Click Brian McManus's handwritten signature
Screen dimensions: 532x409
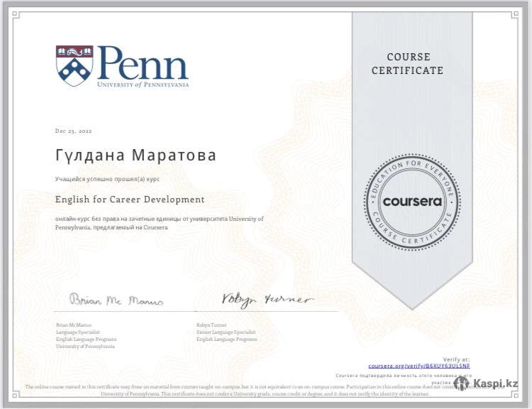[116, 300]
